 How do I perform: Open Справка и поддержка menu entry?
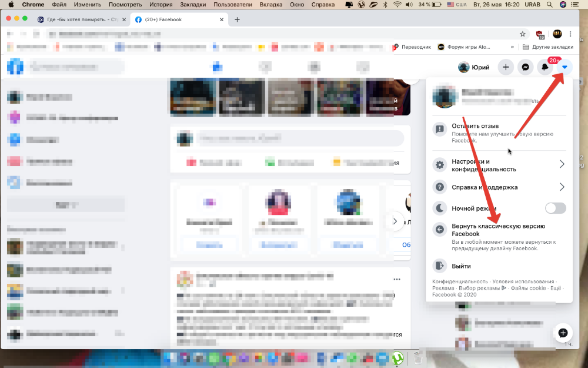point(499,187)
